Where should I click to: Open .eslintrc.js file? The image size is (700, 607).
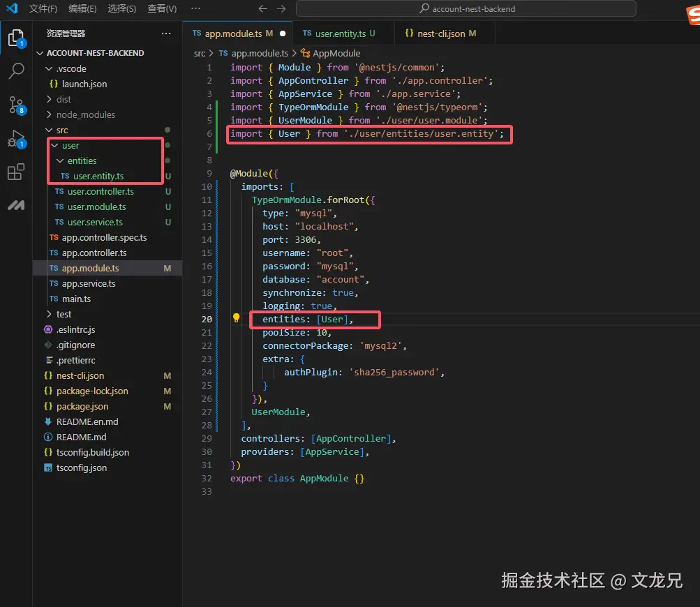click(107, 329)
